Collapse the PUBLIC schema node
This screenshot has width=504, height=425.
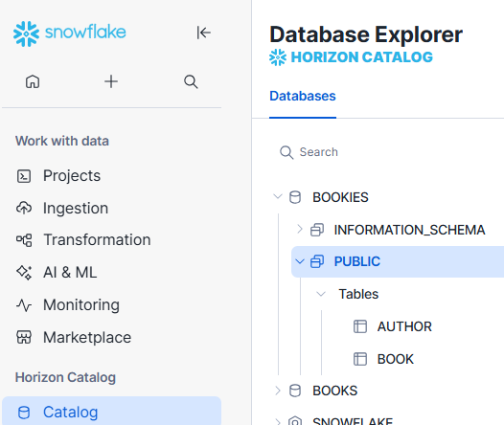(x=300, y=261)
